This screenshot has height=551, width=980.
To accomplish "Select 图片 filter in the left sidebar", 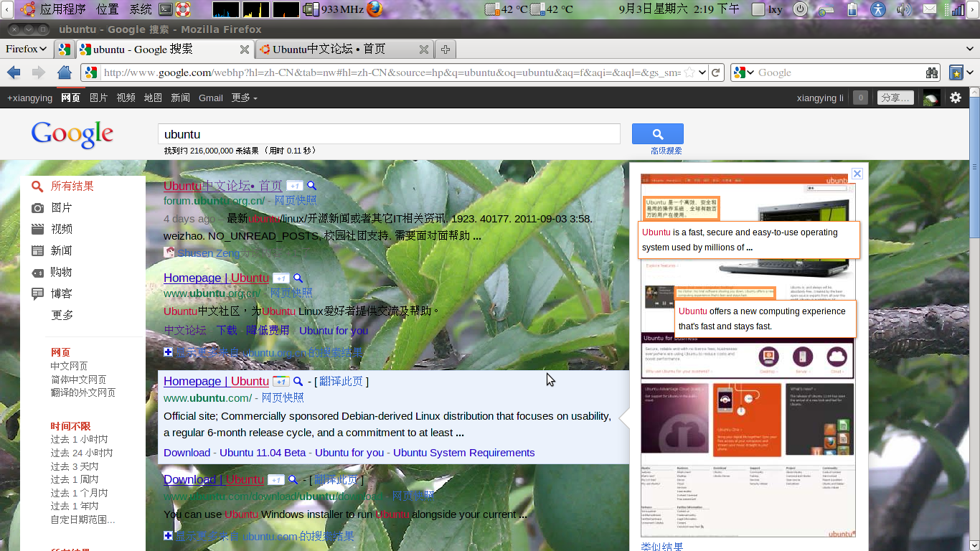I will tap(61, 207).
